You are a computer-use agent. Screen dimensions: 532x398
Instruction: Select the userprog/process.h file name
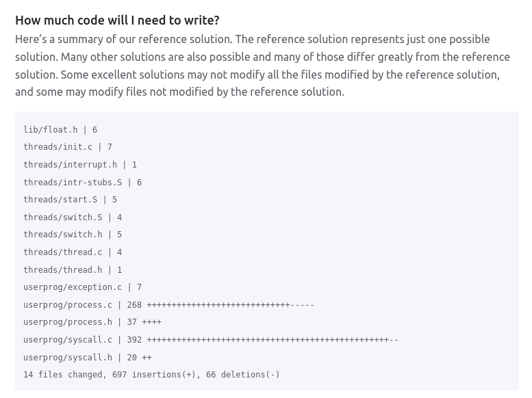[x=68, y=322]
